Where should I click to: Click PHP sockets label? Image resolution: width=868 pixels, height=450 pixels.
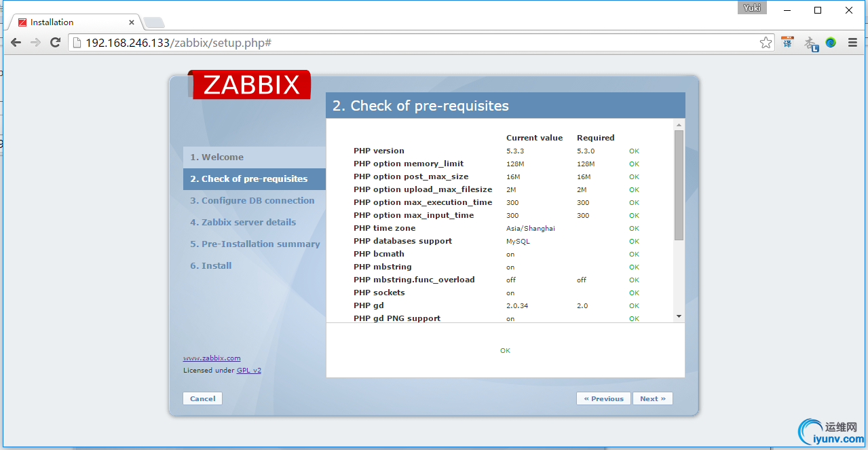(x=379, y=293)
